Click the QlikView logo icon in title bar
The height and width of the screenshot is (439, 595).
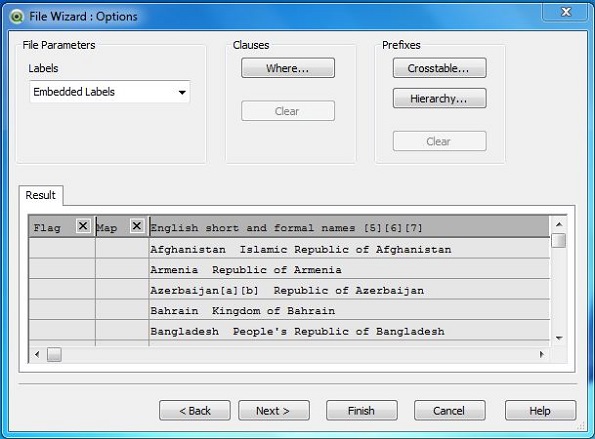[x=17, y=17]
